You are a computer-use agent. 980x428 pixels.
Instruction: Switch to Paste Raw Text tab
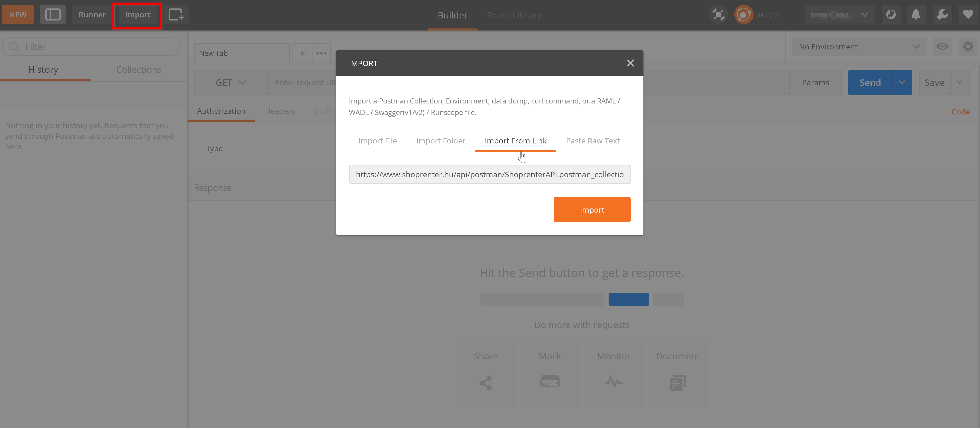(x=592, y=140)
